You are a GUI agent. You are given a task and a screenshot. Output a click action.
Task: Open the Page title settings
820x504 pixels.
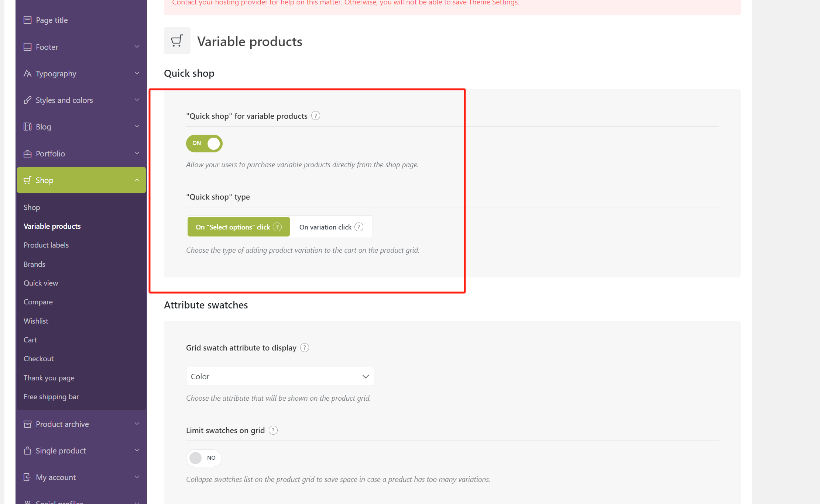click(52, 20)
